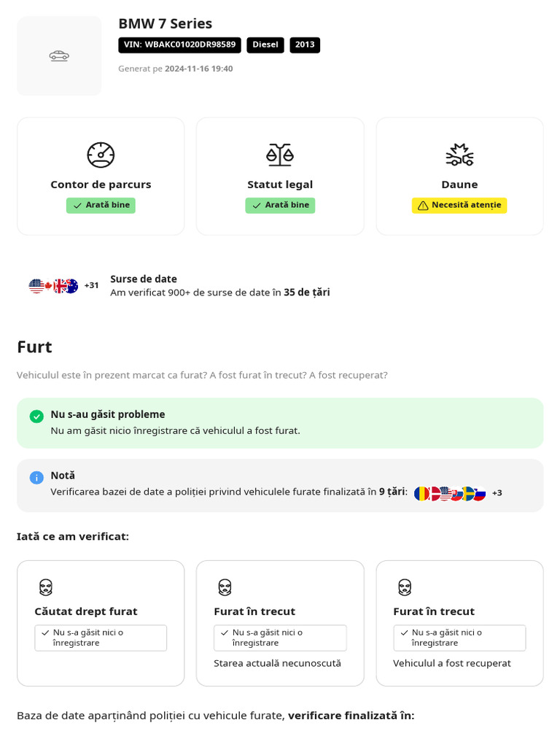Select the VIN number badge
Viewport: 560px width, 747px height.
(x=179, y=44)
